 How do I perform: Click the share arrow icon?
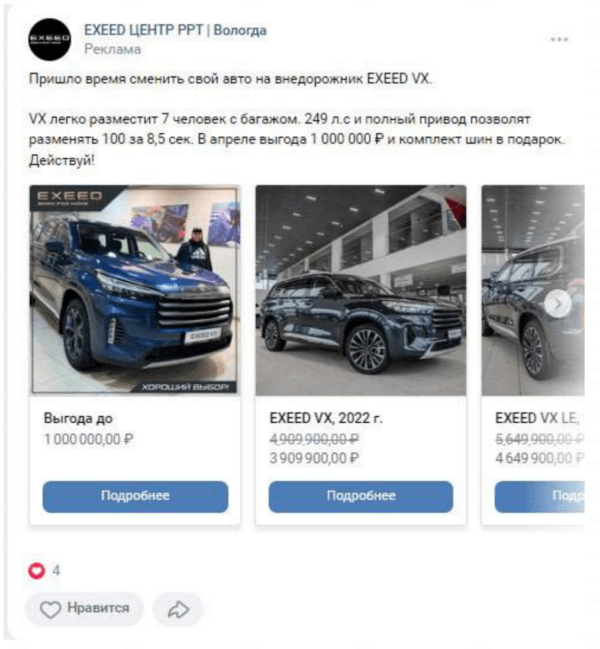click(x=178, y=609)
